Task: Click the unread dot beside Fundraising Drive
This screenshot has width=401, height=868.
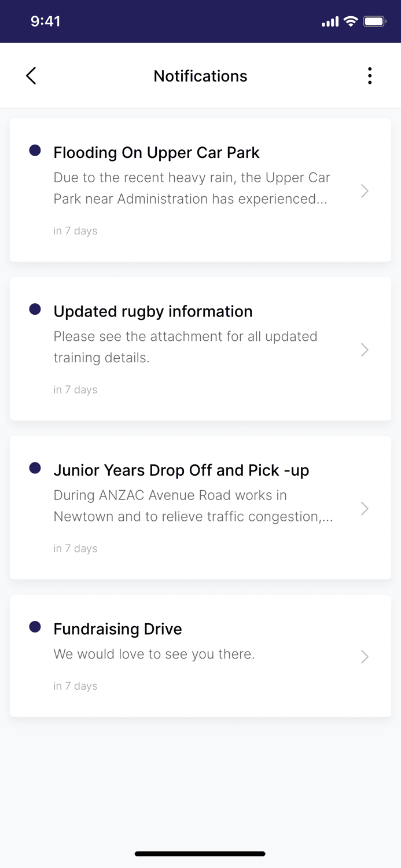Action: (35, 627)
